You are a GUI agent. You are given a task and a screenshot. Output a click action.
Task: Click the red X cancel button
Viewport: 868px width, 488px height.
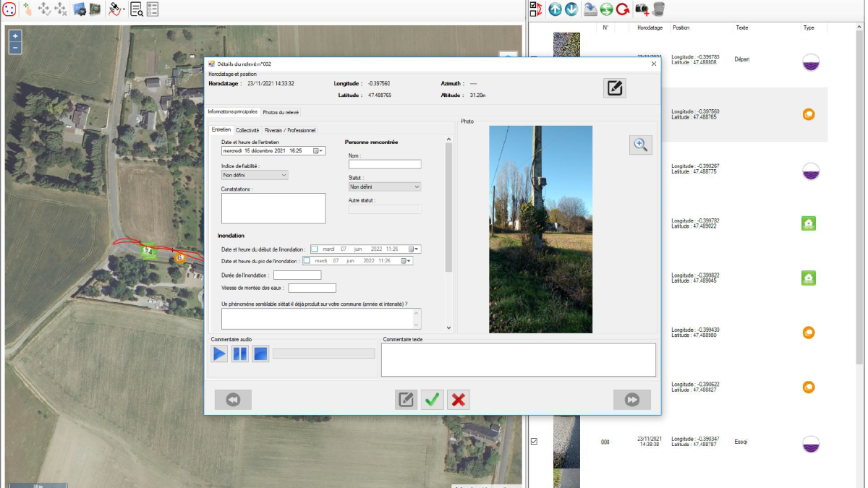(x=458, y=400)
